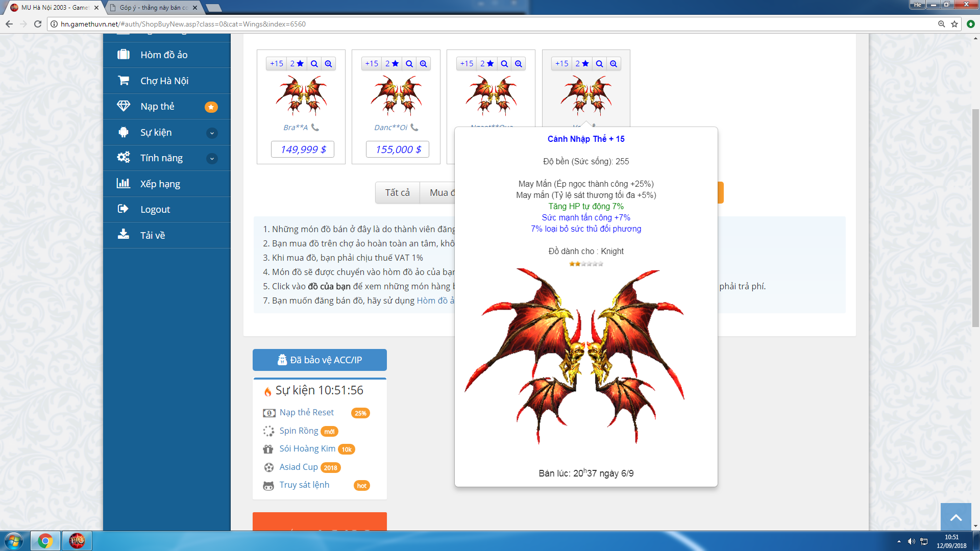Open Sói Hoàng Kim event link
980x551 pixels.
[x=307, y=448]
